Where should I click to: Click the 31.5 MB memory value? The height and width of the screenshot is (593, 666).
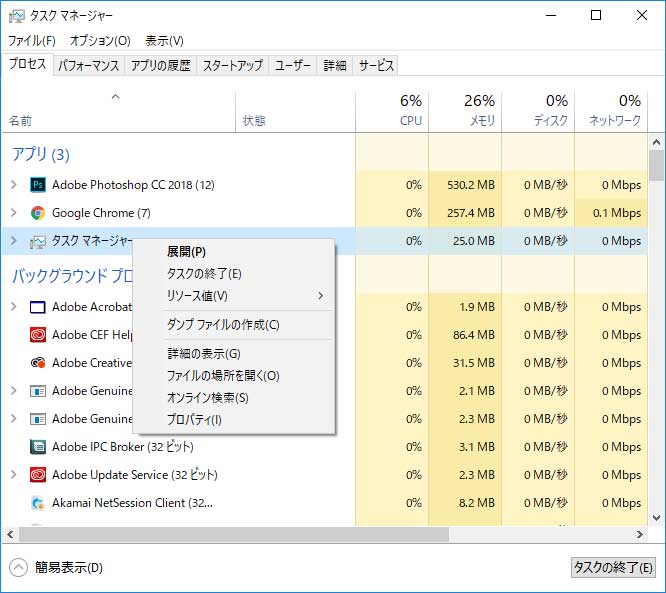(474, 363)
